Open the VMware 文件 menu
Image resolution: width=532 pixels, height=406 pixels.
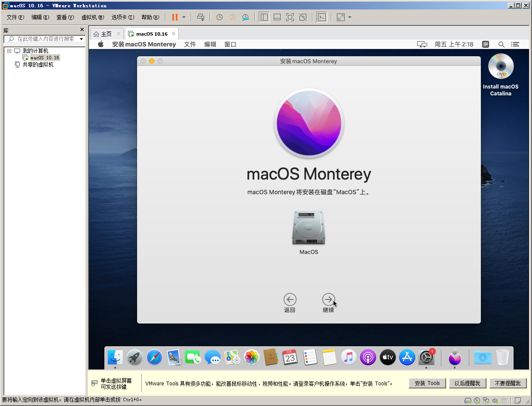15,17
